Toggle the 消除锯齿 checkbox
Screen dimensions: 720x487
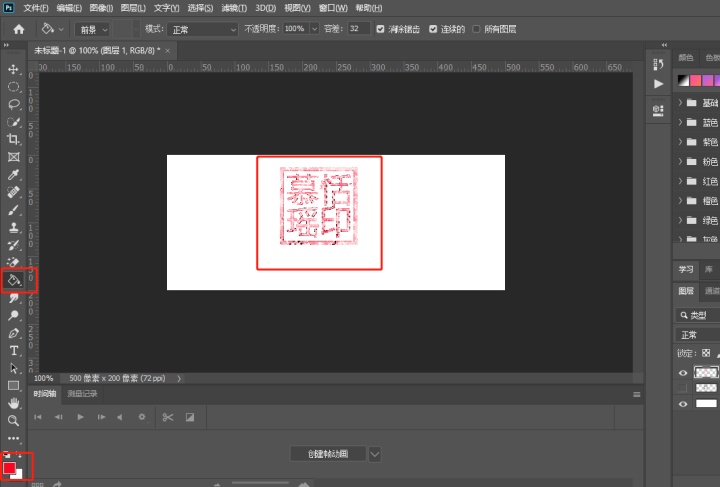pyautogui.click(x=380, y=29)
